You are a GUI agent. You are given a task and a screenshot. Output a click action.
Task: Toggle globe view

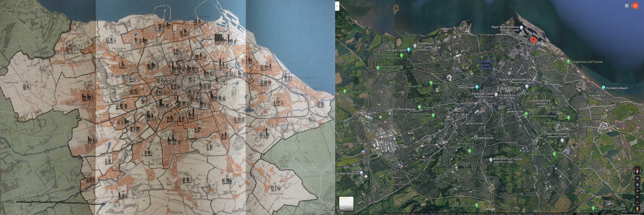[x=637, y=185]
